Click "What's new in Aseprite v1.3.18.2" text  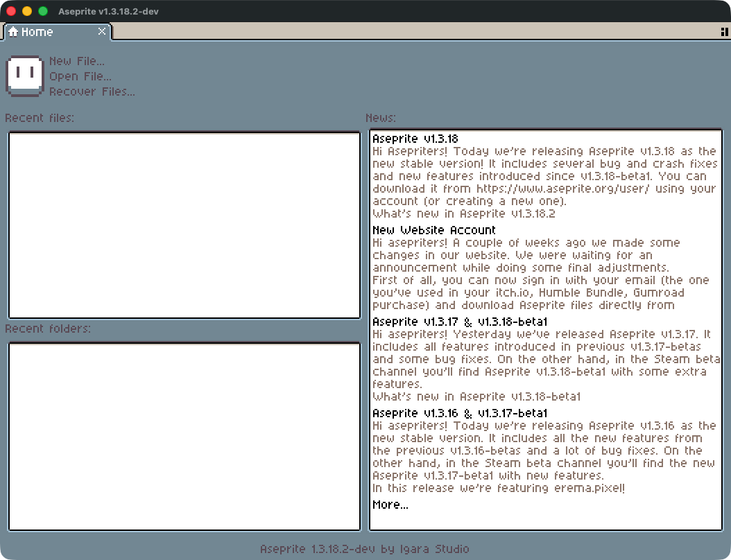click(x=464, y=214)
